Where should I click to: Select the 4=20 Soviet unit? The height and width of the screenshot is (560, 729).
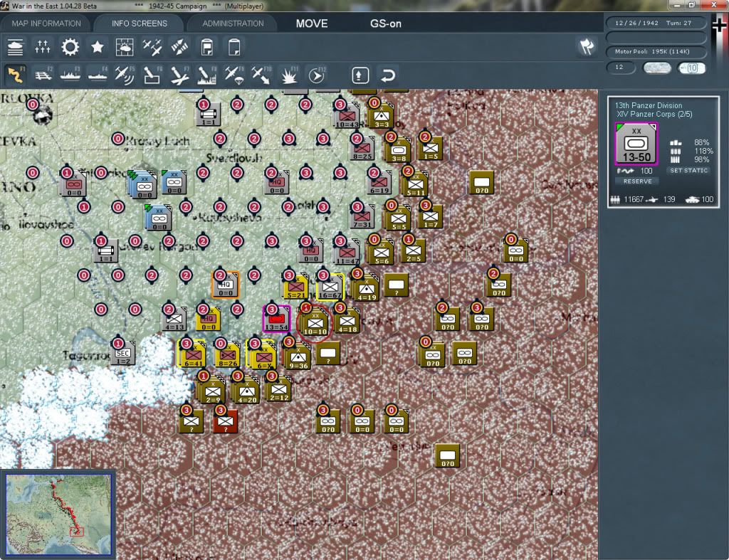coord(247,391)
